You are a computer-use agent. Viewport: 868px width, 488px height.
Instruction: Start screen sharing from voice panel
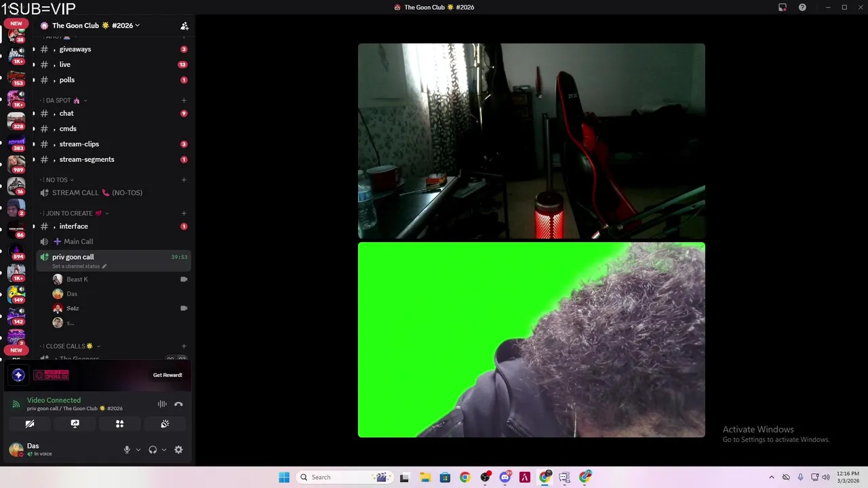tap(75, 424)
